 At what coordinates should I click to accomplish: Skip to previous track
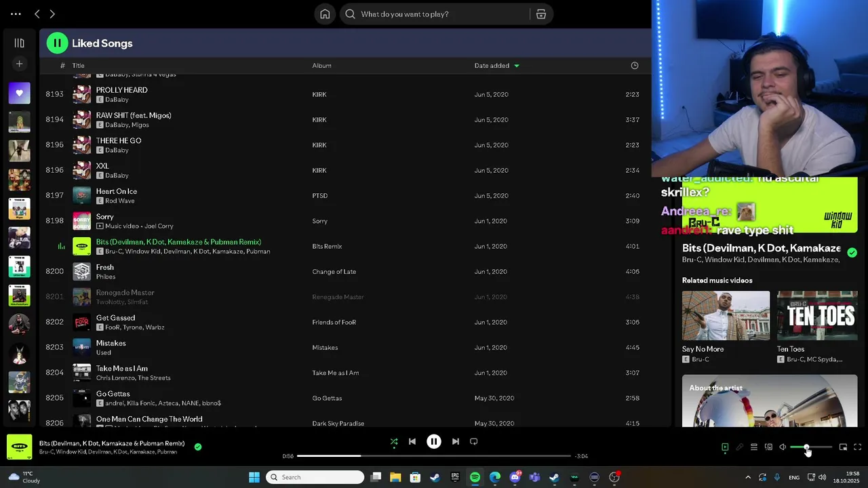point(412,441)
